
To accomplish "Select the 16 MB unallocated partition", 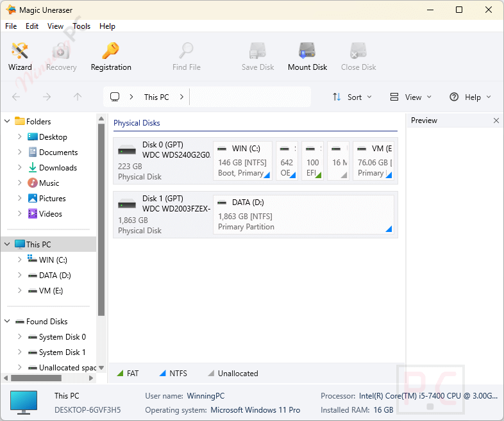I will pyautogui.click(x=338, y=161).
